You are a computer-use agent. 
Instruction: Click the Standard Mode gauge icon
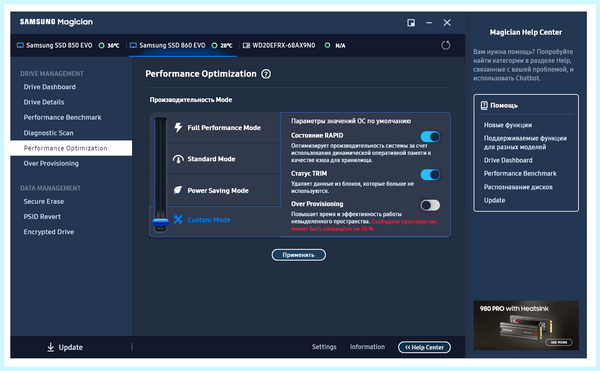(x=178, y=159)
